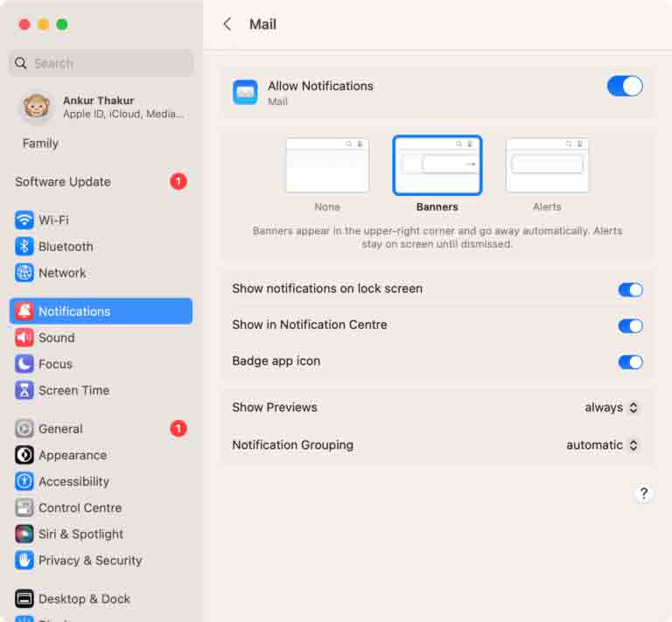Click the Software Update red badge
This screenshot has height=622, width=672.
178,181
